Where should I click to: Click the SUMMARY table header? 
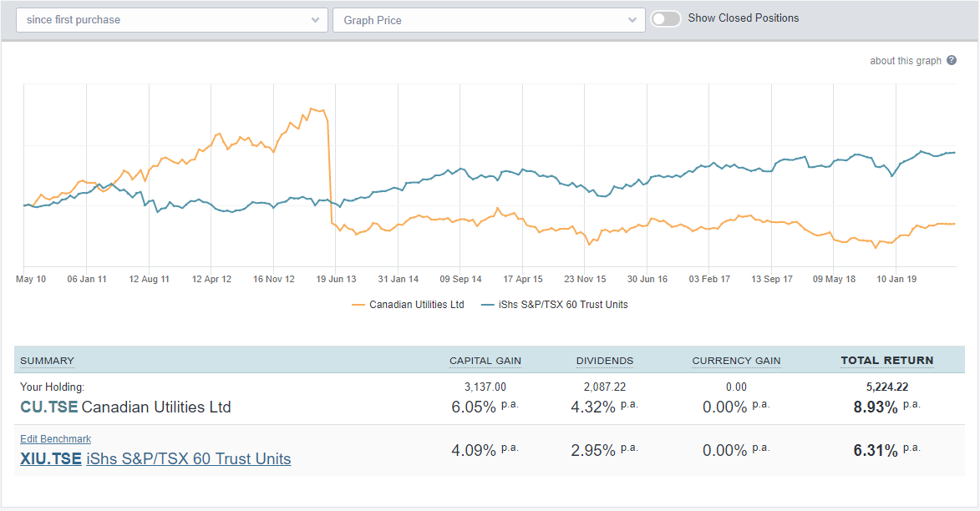[47, 360]
